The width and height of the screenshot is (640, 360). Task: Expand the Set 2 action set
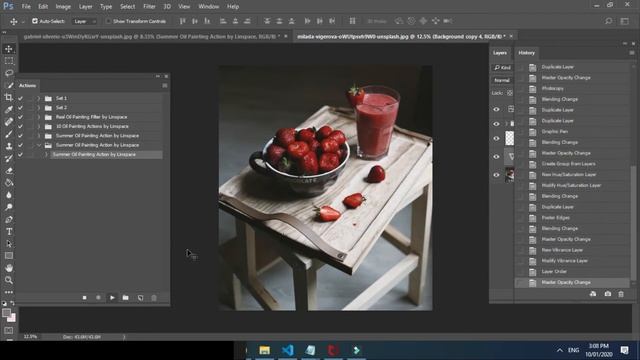coord(39,108)
